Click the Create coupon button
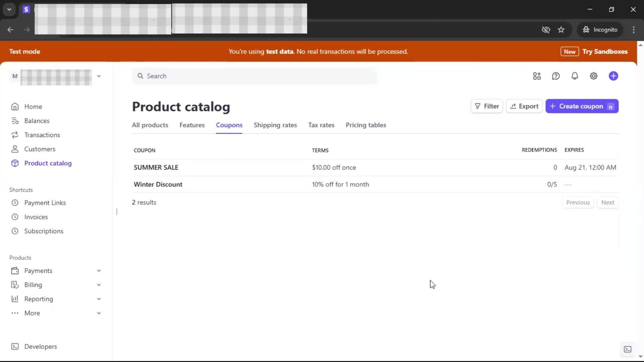The width and height of the screenshot is (644, 362). pyautogui.click(x=582, y=106)
